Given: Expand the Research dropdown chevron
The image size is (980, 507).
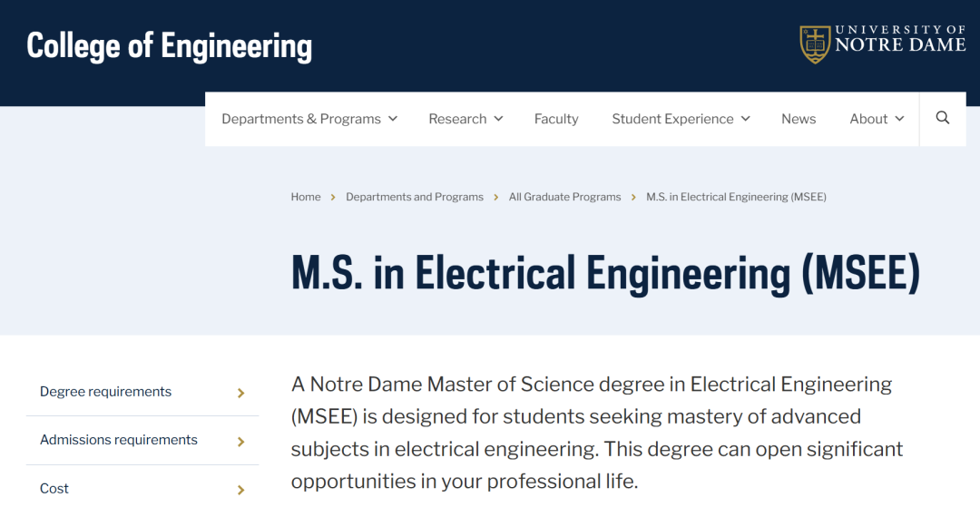Looking at the screenshot, I should (498, 119).
